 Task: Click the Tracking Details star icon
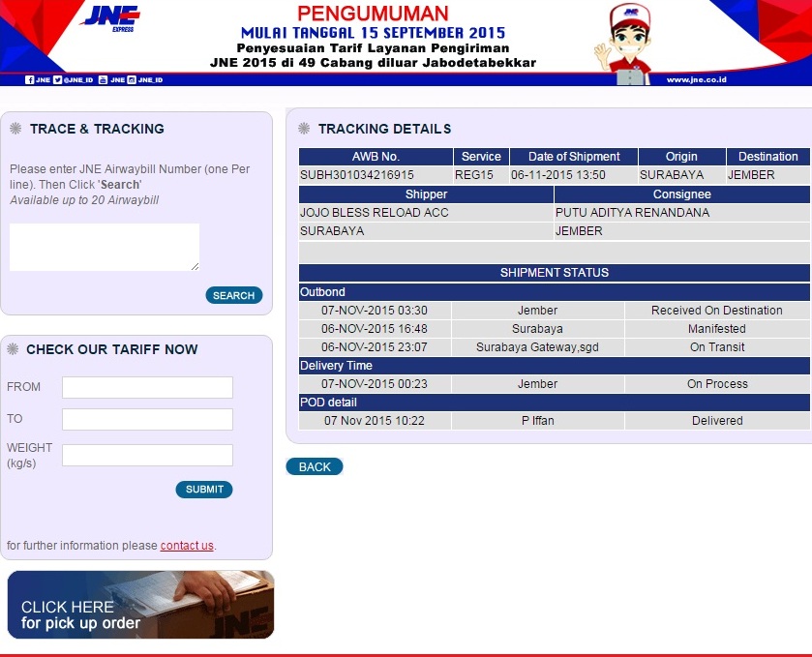point(304,129)
